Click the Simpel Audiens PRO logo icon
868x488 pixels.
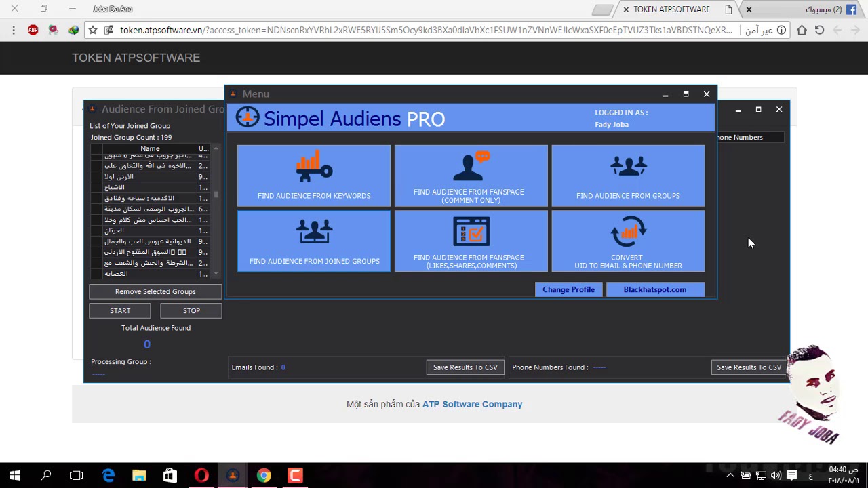tap(248, 117)
